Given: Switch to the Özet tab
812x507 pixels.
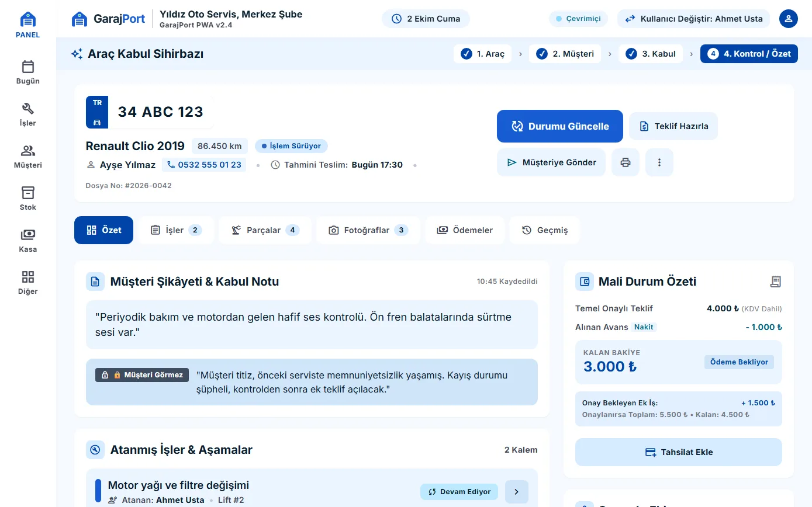Looking at the screenshot, I should (103, 230).
